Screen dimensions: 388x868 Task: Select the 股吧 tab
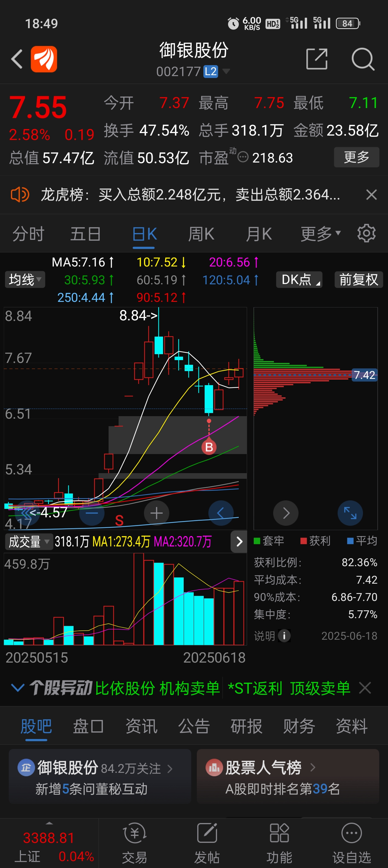pyautogui.click(x=36, y=726)
